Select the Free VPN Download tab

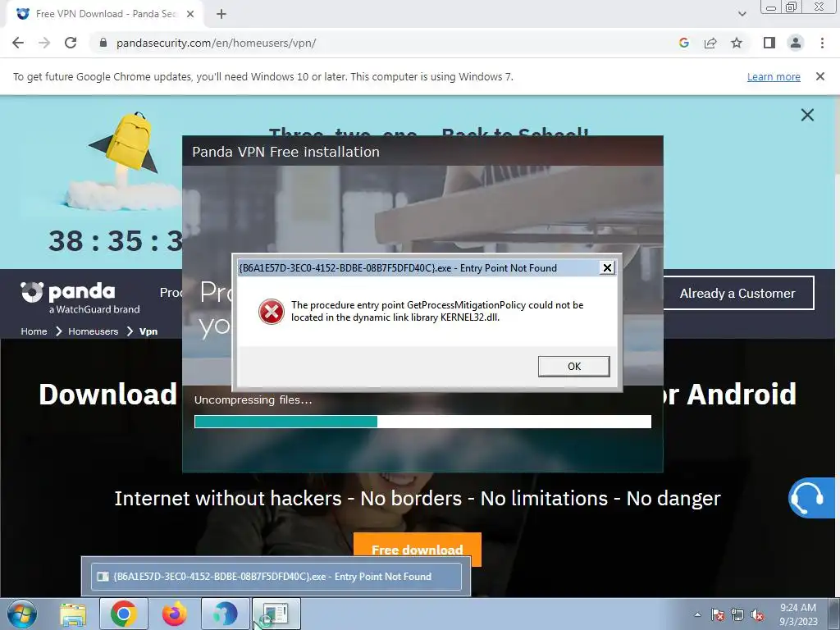104,14
